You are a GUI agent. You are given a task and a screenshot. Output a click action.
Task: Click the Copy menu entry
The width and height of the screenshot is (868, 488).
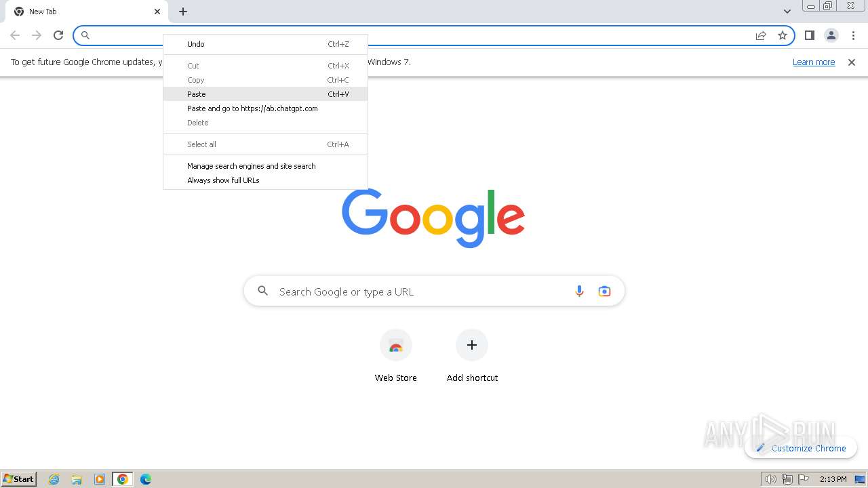tap(265, 80)
